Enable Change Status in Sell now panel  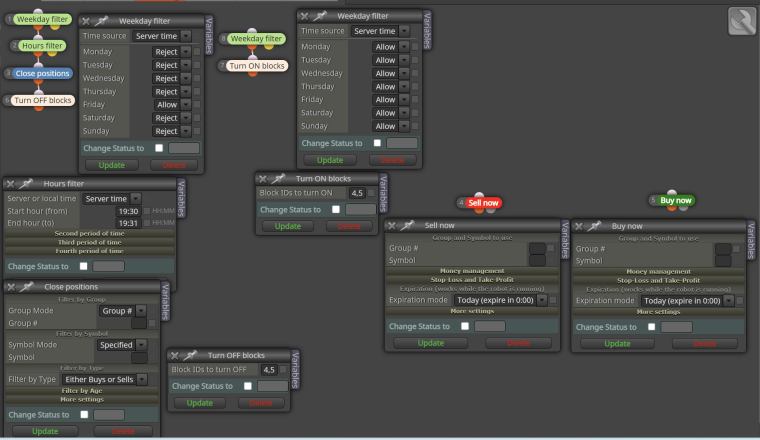[465, 326]
